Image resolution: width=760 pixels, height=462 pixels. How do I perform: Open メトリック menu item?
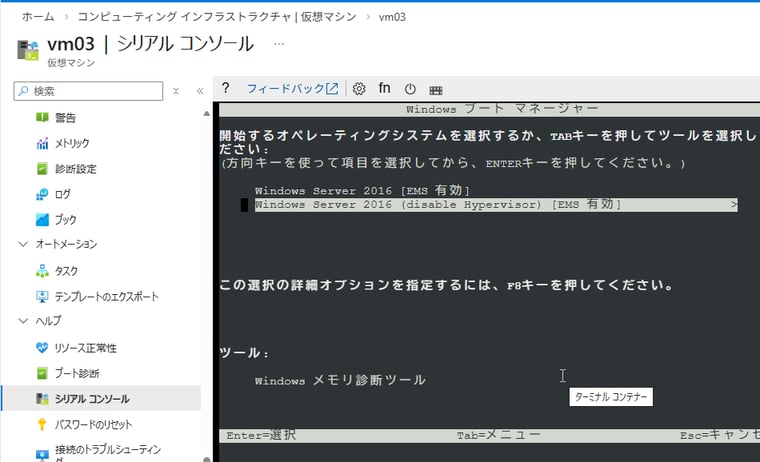coord(72,143)
